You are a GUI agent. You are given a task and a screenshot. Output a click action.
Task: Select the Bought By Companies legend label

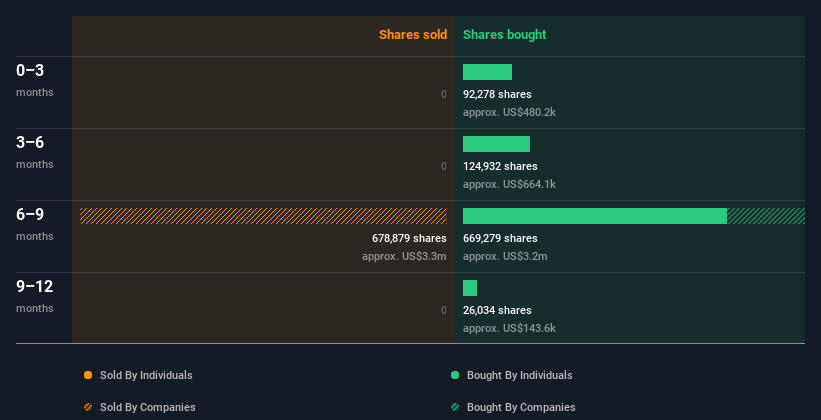tap(521, 407)
